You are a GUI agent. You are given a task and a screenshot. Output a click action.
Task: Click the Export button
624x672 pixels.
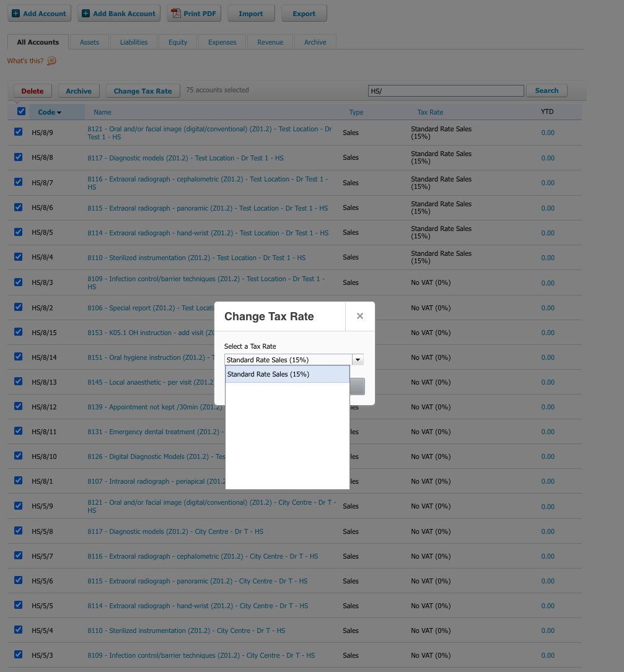(x=304, y=14)
